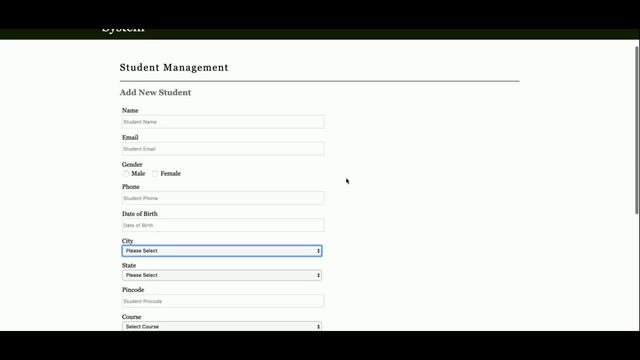Image resolution: width=640 pixels, height=360 pixels.
Task: Click the Student Pincode input field
Action: (x=223, y=301)
